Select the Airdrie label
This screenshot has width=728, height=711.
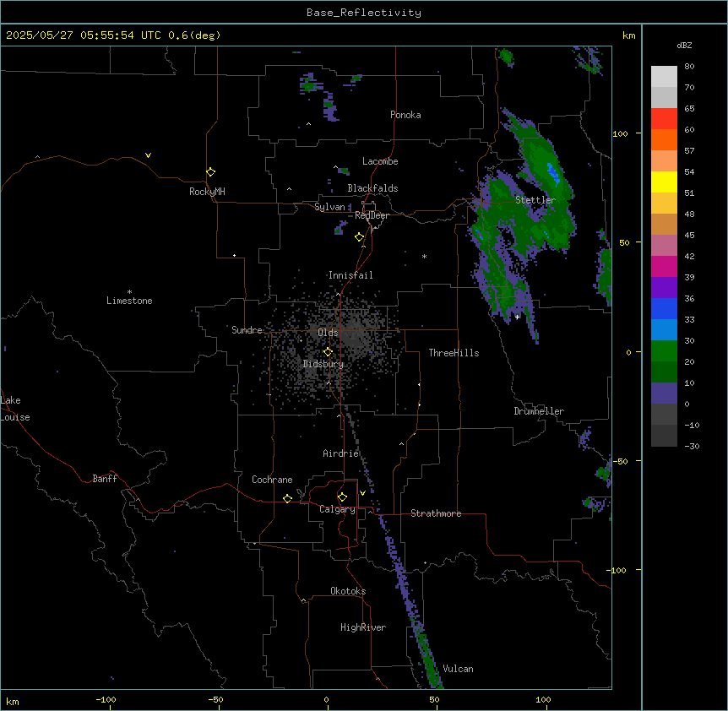(x=341, y=453)
